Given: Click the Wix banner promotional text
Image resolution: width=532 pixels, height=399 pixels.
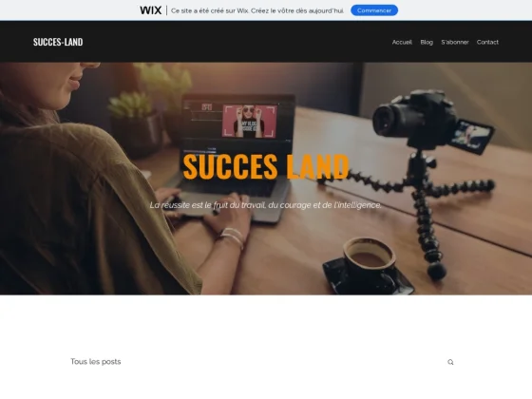Looking at the screenshot, I should pos(257,10).
